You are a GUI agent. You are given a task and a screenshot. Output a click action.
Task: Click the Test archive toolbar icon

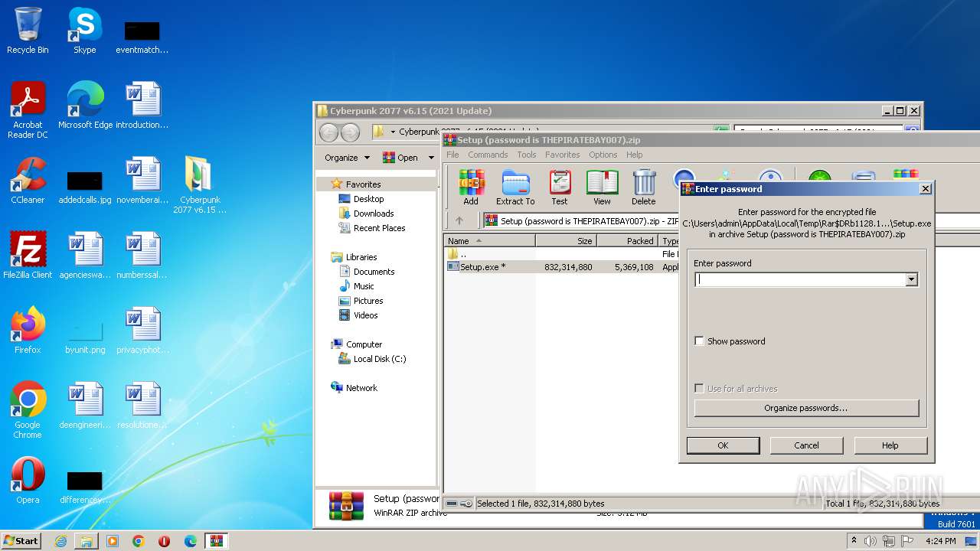[x=560, y=187]
